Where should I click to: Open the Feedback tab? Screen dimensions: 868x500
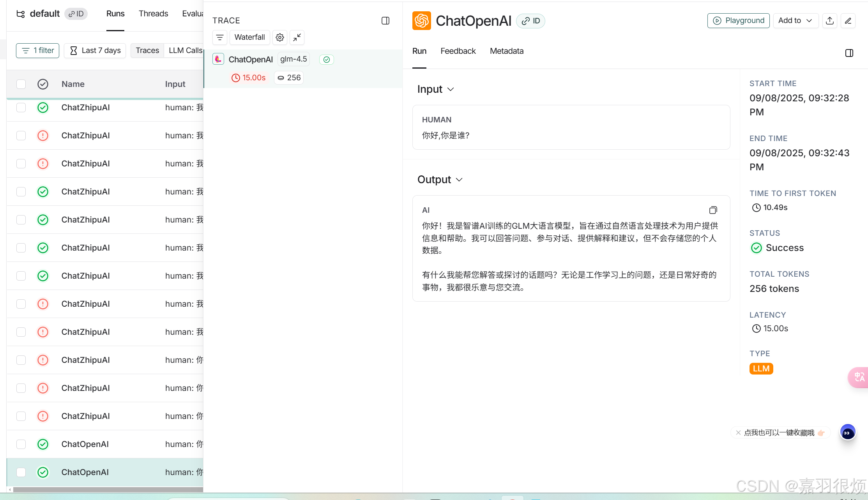458,51
